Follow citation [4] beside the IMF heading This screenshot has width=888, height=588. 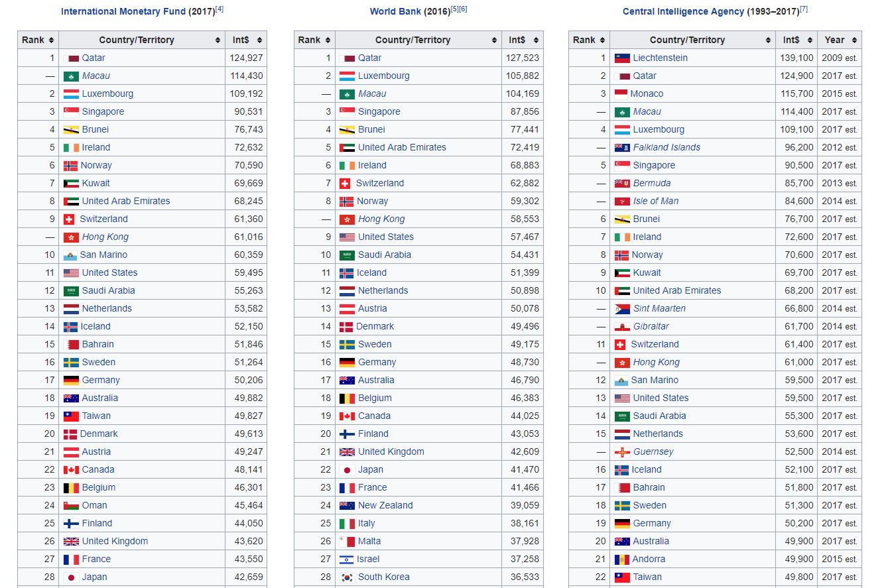coord(220,9)
